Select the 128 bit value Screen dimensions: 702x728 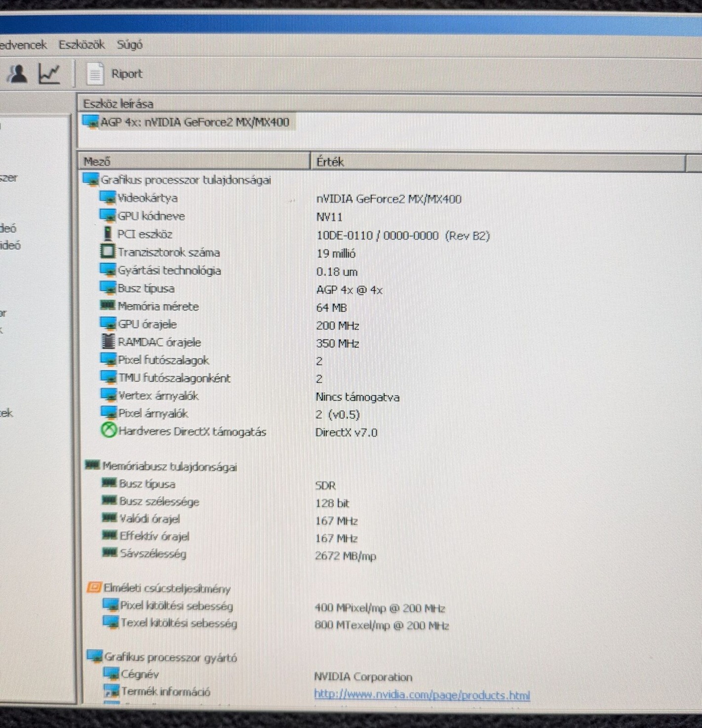coord(332,503)
